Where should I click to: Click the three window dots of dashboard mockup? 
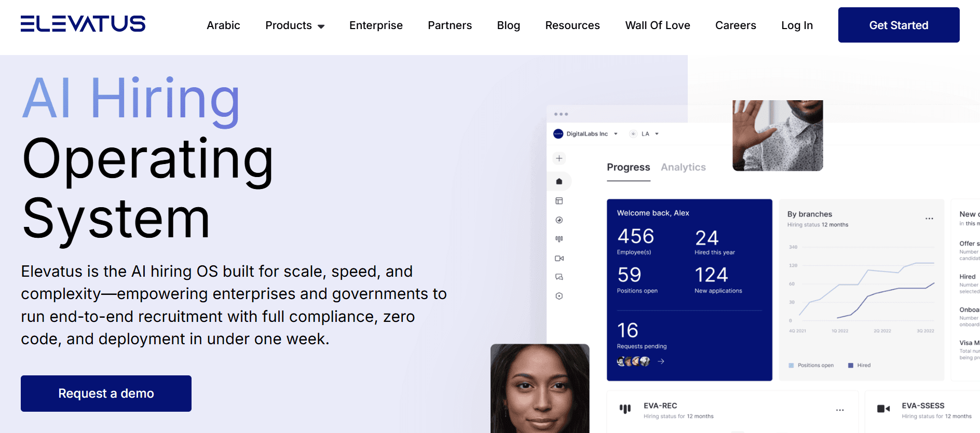tap(561, 114)
